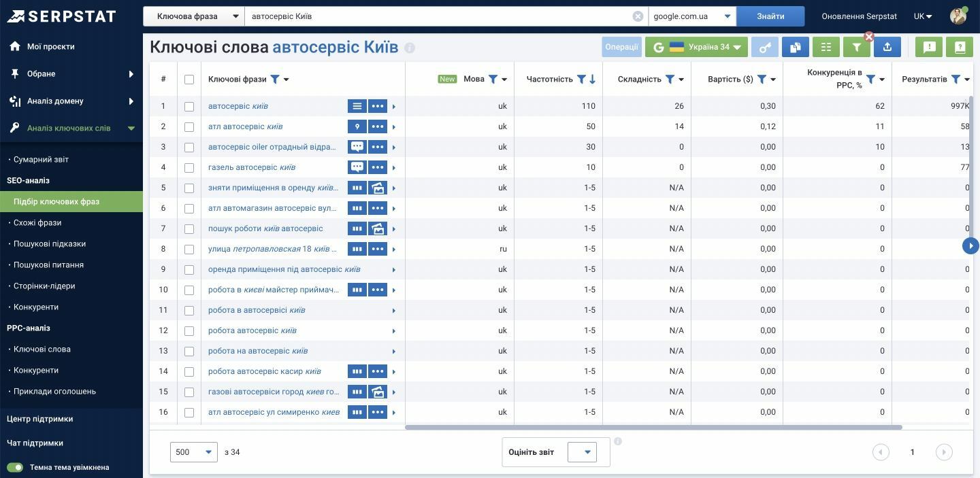The width and height of the screenshot is (980, 478).
Task: Check the row for газель автосервіс
Action: (189, 167)
